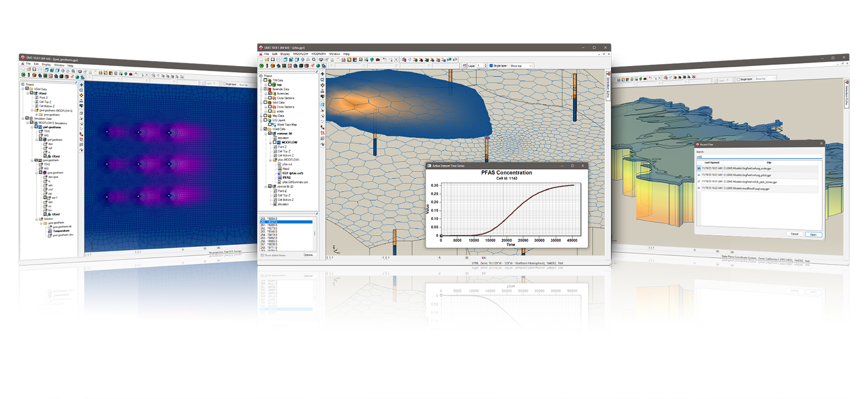Image resolution: width=868 pixels, height=399 pixels.
Task: Collapse UGrid Data node in left window tree
Action: click(23, 89)
